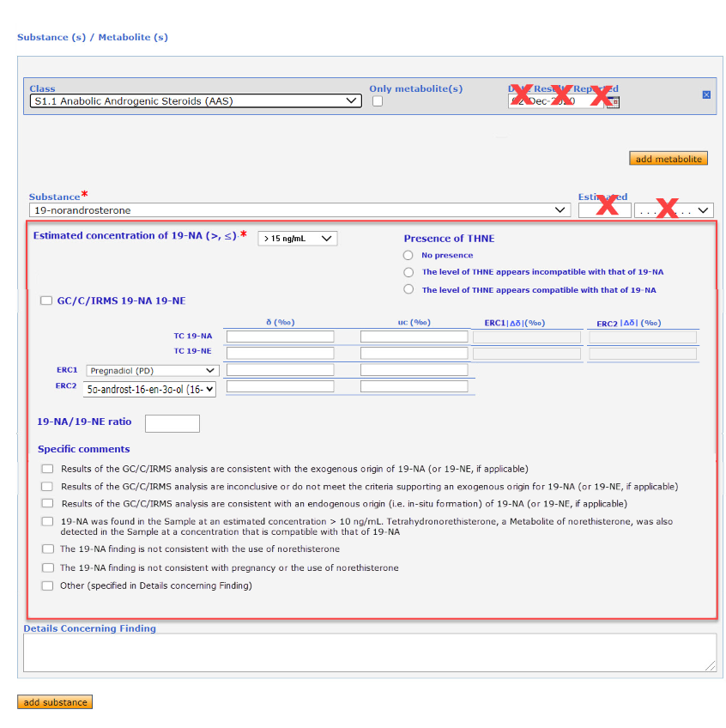Focus the ERC2 δ (‰) input
Screen dimensions: 726x728
[280, 386]
